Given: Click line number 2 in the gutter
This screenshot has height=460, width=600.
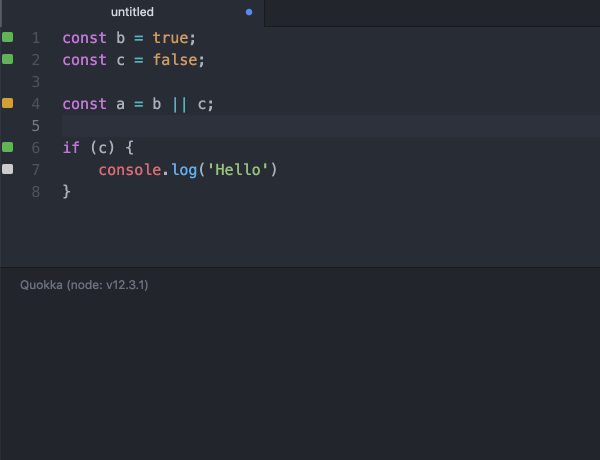Looking at the screenshot, I should click(36, 60).
